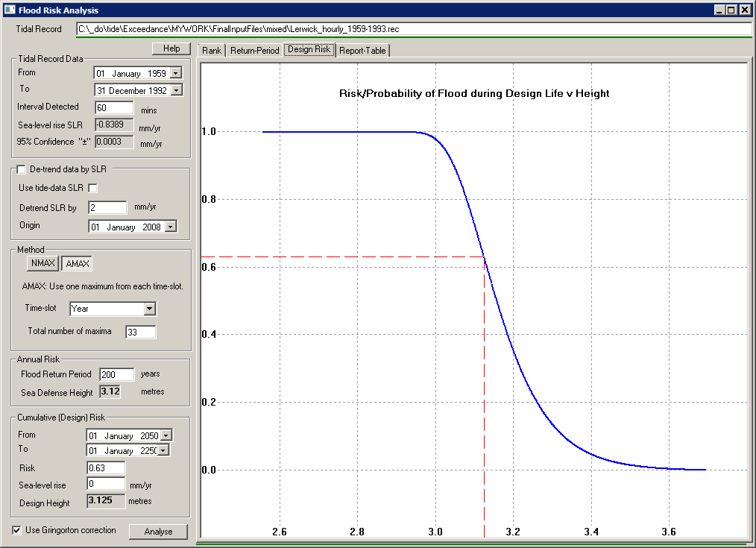This screenshot has height=548, width=756.
Task: Maximize the Flood Risk Analysis window
Action: pos(731,10)
